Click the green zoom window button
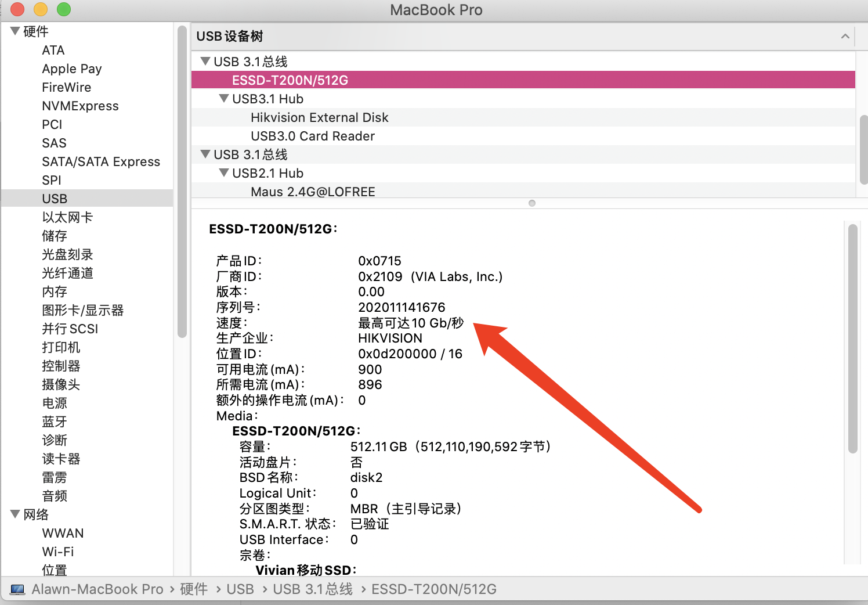868x605 pixels. pos(64,9)
